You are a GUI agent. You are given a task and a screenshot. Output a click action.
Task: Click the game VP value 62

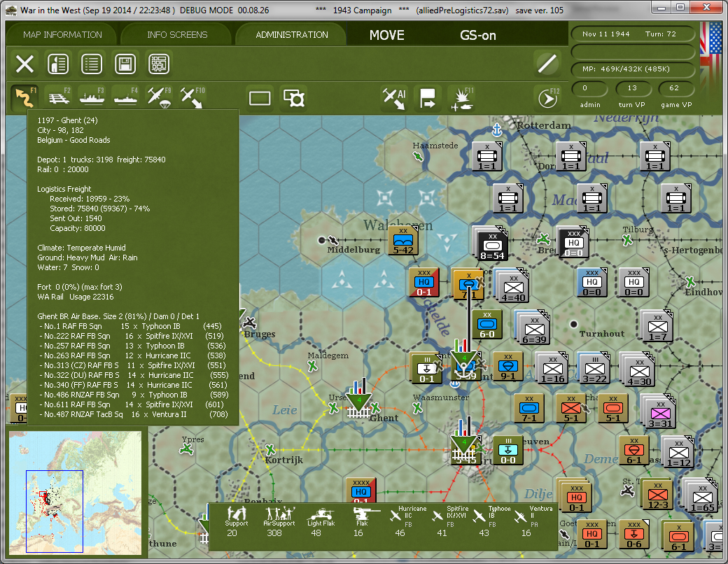674,88
